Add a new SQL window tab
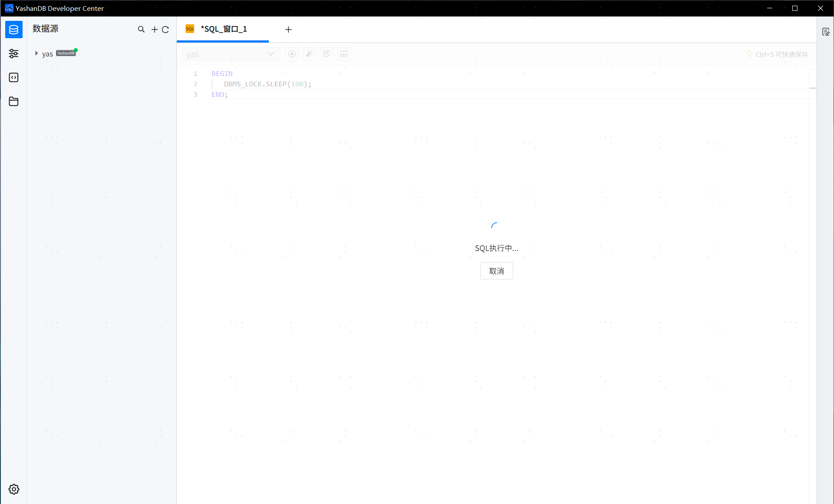 [288, 30]
